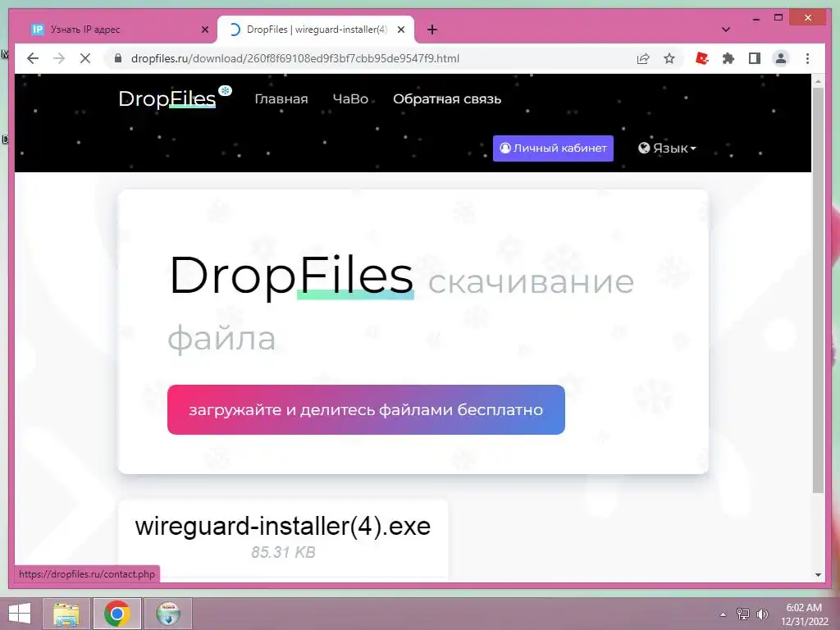Image resolution: width=840 pixels, height=630 pixels.
Task: Click the Chrome taskbar icon
Action: click(x=116, y=614)
